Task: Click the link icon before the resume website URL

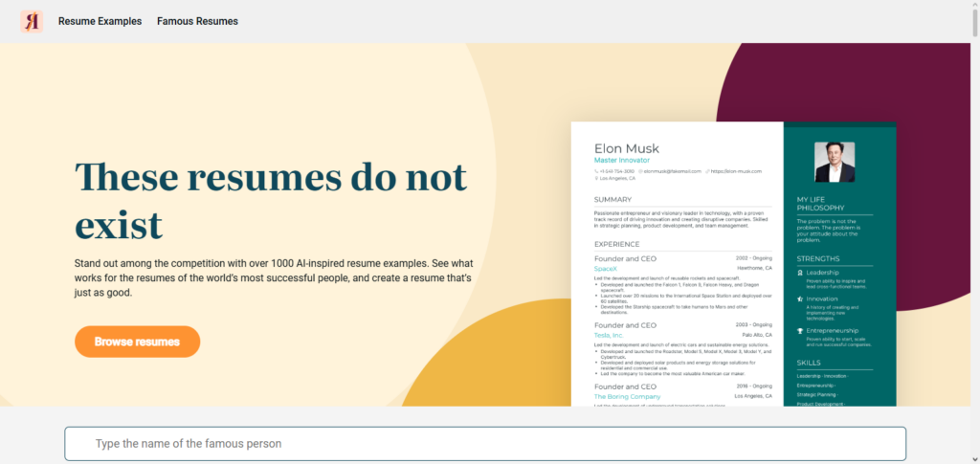Action: (x=707, y=171)
